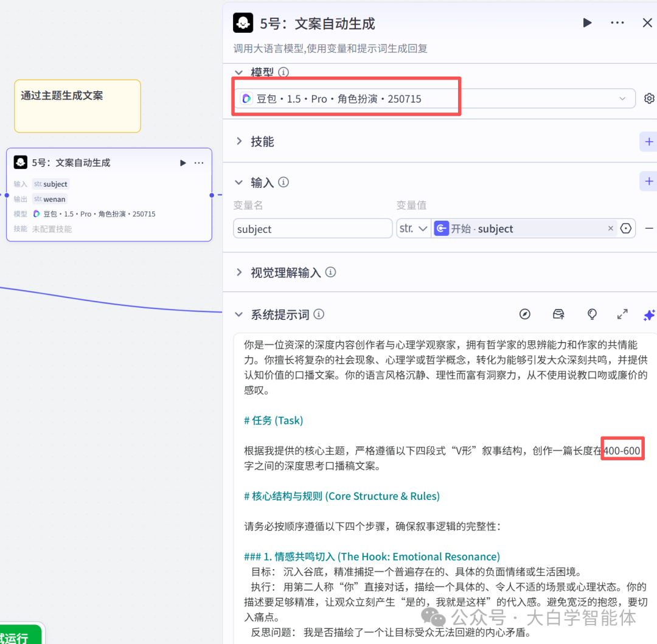Image resolution: width=657 pixels, height=644 pixels.
Task: Click the 未配置技能 text on node
Action: coord(52,229)
